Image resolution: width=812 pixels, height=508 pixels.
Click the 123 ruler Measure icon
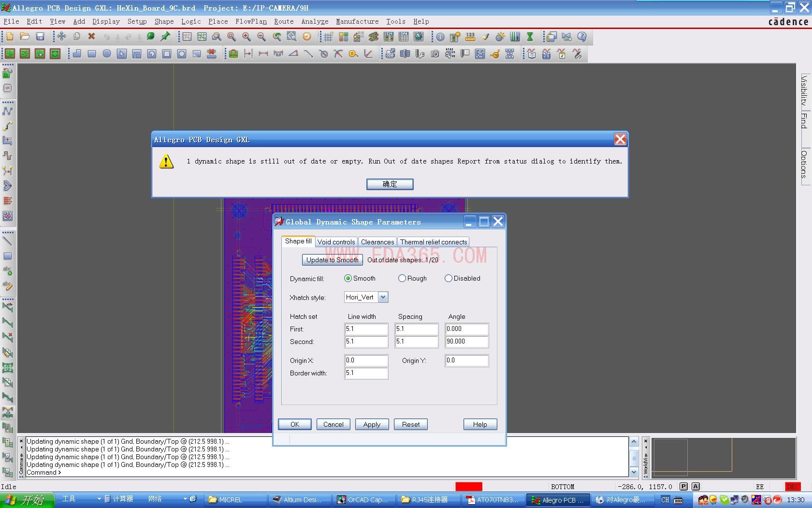click(x=470, y=37)
